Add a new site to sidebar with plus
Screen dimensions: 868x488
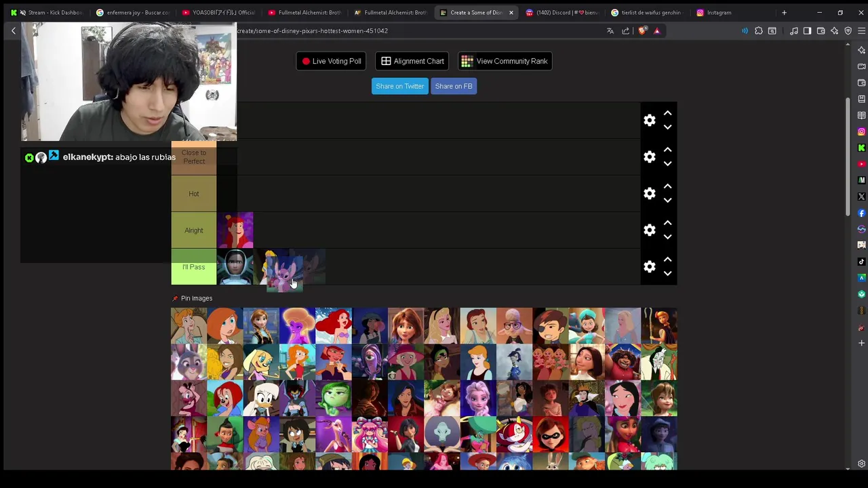[x=861, y=343]
